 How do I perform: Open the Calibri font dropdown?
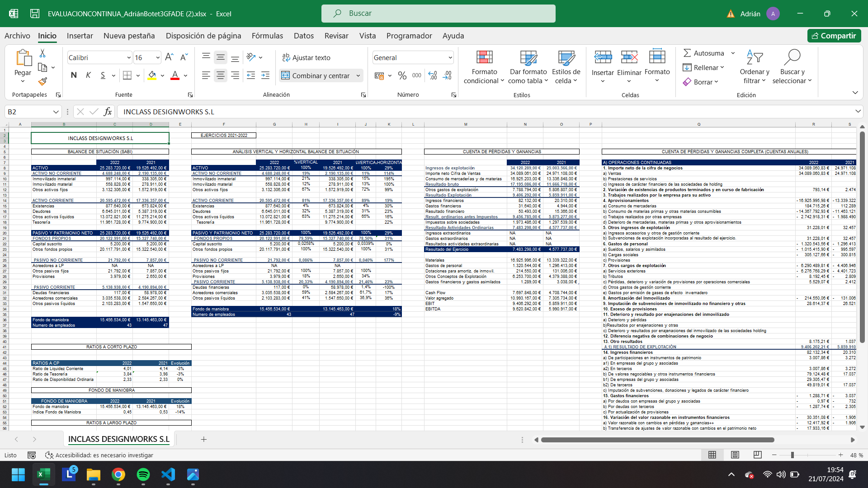coord(128,57)
